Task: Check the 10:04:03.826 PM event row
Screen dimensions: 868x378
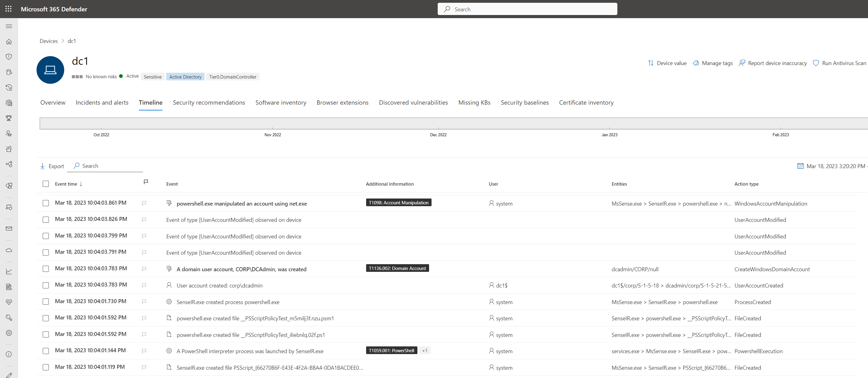Action: click(46, 220)
